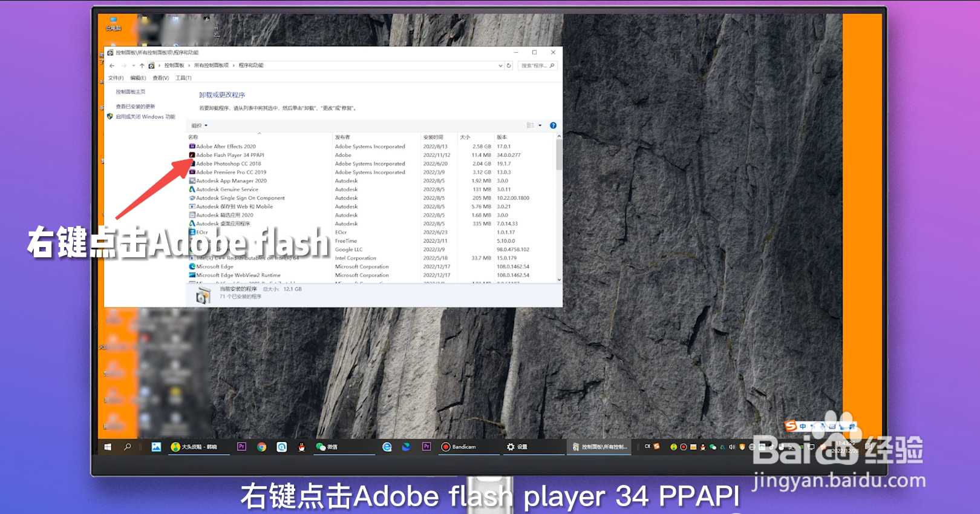Open Google Chrome from the taskbar
Image resolution: width=980 pixels, height=514 pixels.
tap(261, 447)
